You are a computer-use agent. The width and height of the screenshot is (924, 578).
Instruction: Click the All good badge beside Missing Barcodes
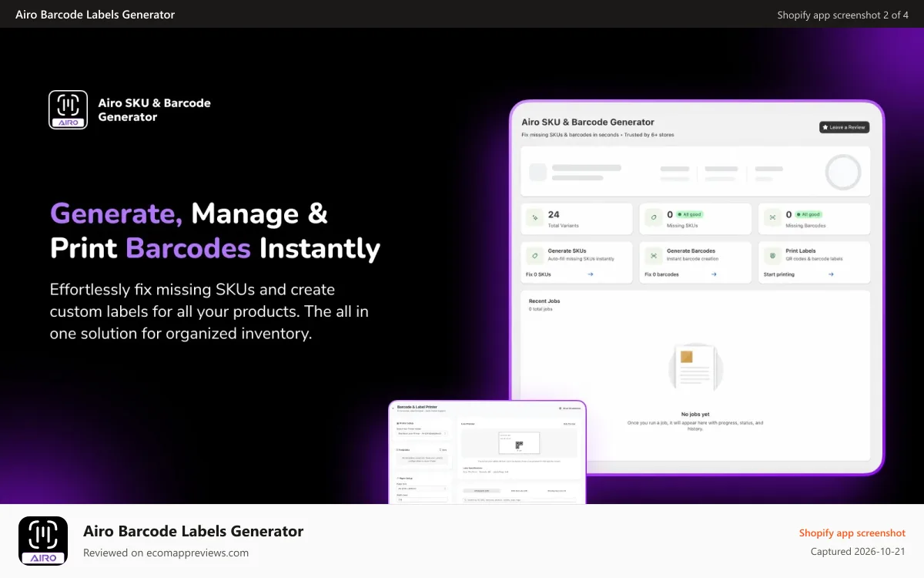(x=809, y=214)
